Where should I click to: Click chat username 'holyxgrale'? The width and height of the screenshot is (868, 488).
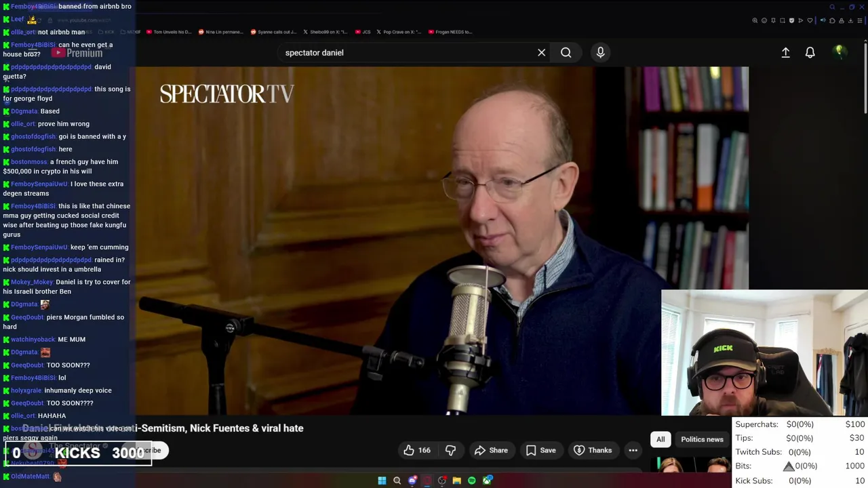26,390
